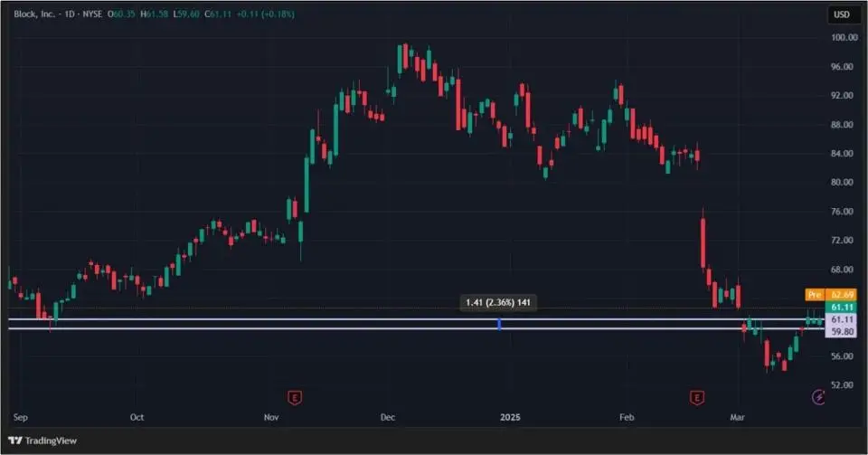The width and height of the screenshot is (868, 455).
Task: Click the earnings E marker in late February
Action: tap(697, 396)
